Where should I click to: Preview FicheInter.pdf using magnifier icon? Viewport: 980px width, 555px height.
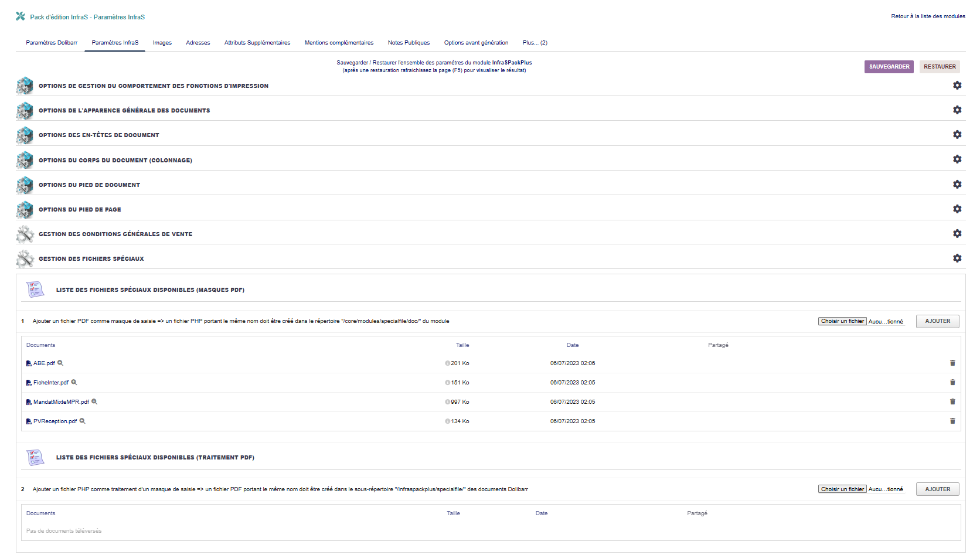[x=74, y=383]
